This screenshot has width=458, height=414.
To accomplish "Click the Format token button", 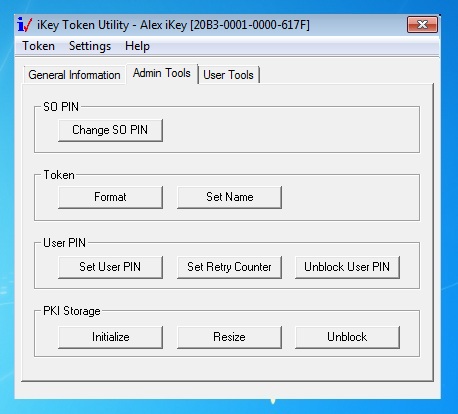I will coord(110,197).
